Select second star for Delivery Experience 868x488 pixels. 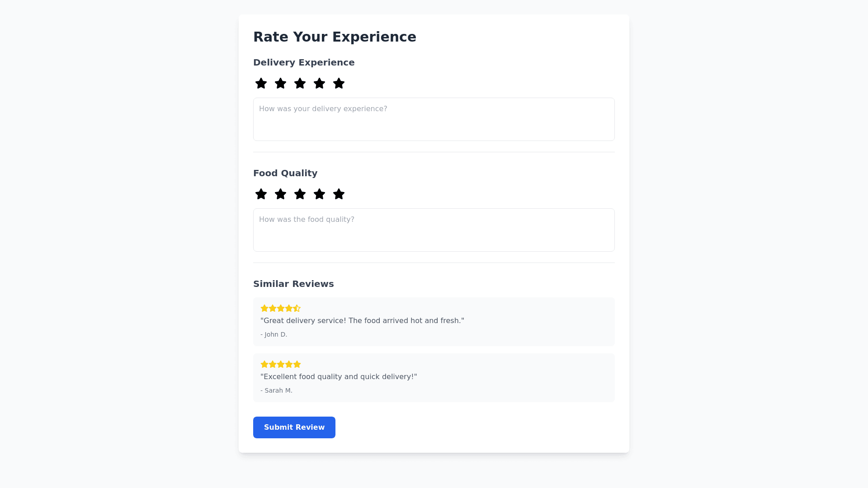(280, 84)
